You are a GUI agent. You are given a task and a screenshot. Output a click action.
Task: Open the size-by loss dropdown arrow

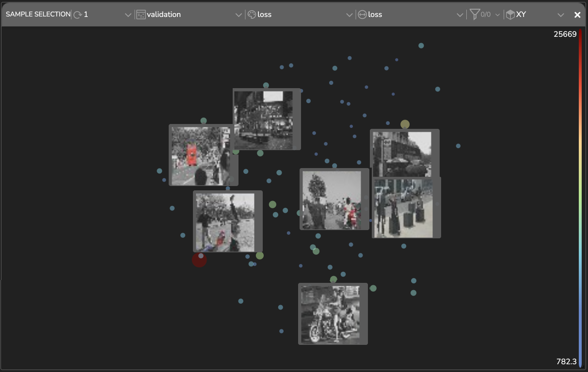click(x=460, y=15)
